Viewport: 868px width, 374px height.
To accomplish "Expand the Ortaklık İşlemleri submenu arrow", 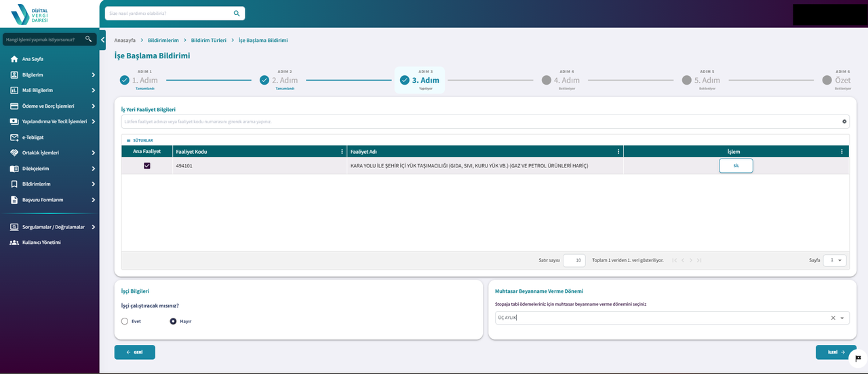I will [x=93, y=152].
